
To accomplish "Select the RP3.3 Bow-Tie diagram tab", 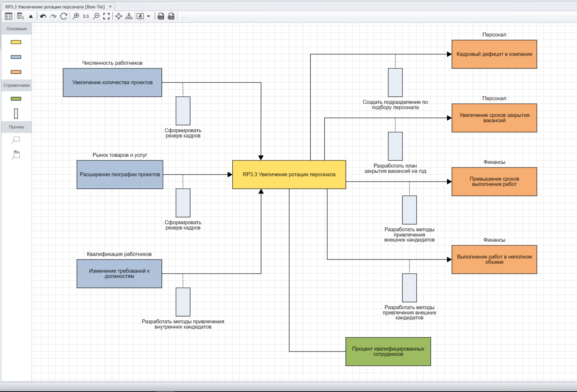I will (55, 7).
